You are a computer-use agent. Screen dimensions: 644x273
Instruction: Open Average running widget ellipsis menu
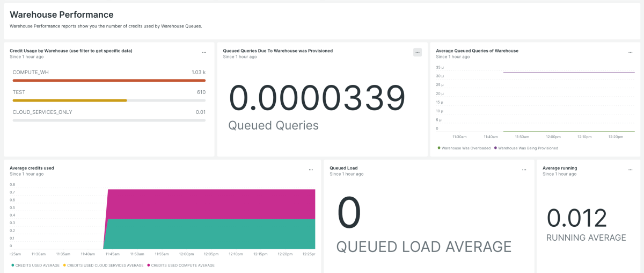(630, 170)
